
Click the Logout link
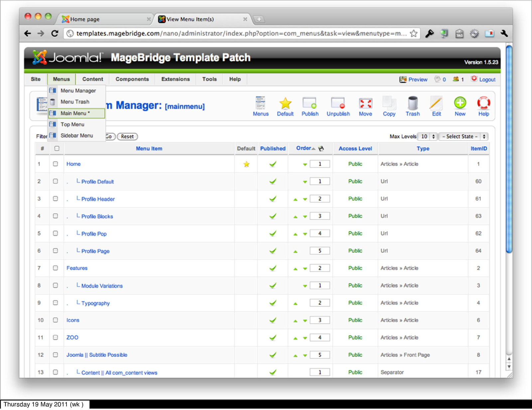click(x=483, y=79)
